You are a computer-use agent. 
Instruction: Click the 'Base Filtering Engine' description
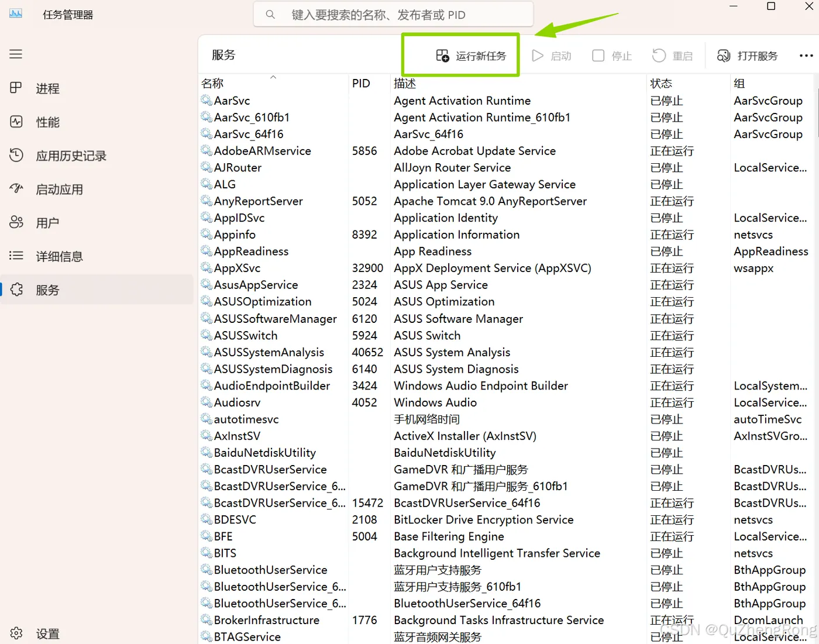tap(449, 537)
